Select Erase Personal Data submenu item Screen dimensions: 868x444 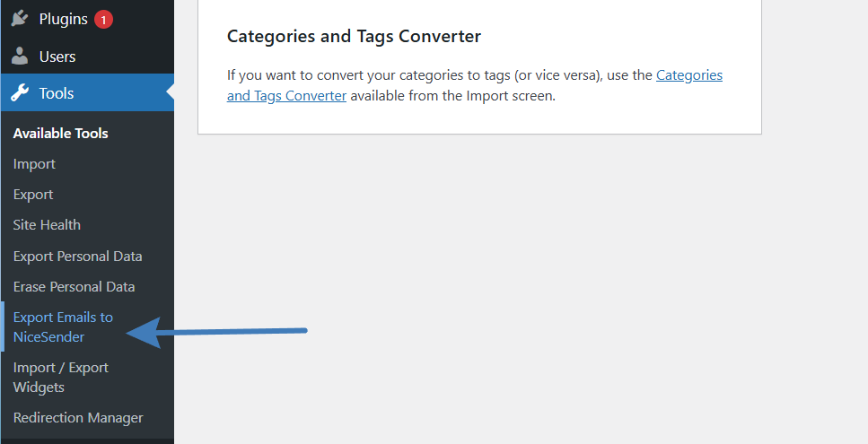[x=75, y=286]
